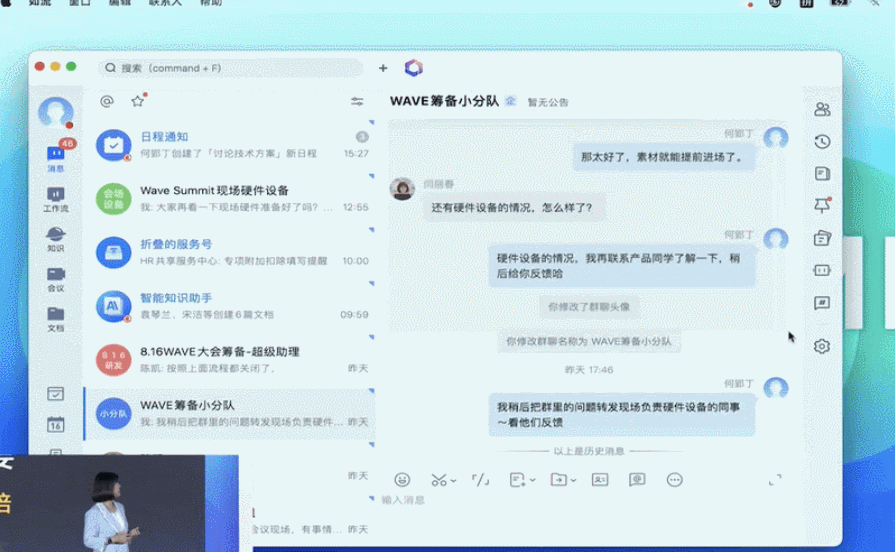Click the green 会场设备 group avatar
Viewport: 895px width, 552px height.
[113, 199]
